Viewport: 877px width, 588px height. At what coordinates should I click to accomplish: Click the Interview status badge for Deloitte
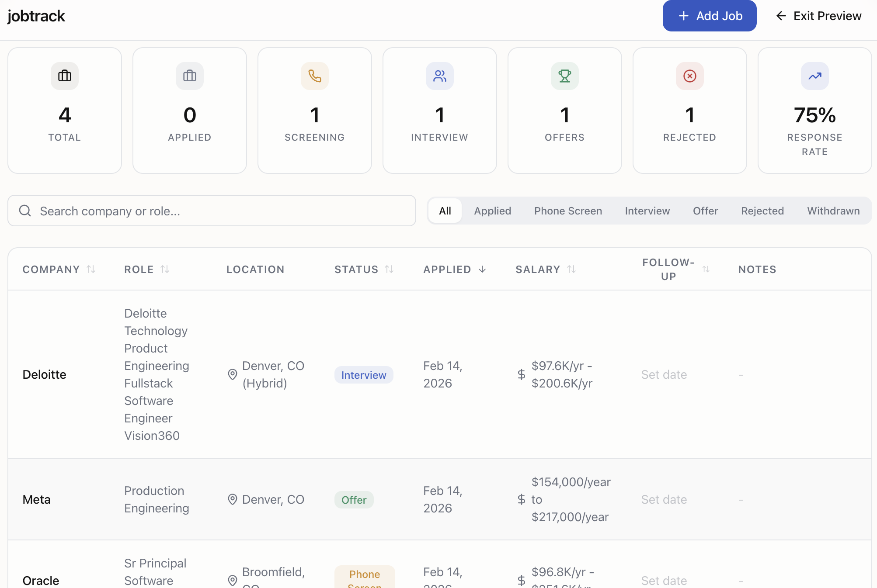pyautogui.click(x=363, y=374)
